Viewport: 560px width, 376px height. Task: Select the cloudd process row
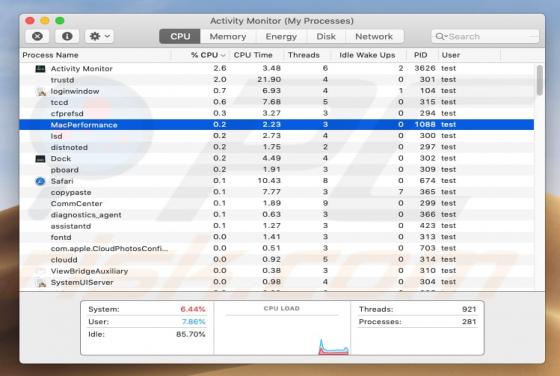click(277, 260)
